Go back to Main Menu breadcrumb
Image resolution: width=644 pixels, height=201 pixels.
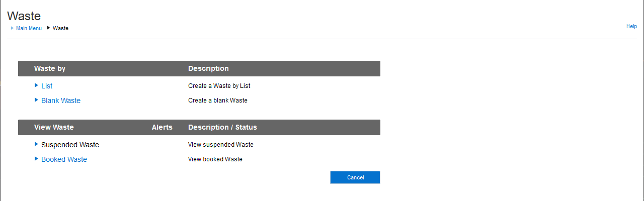coord(29,28)
